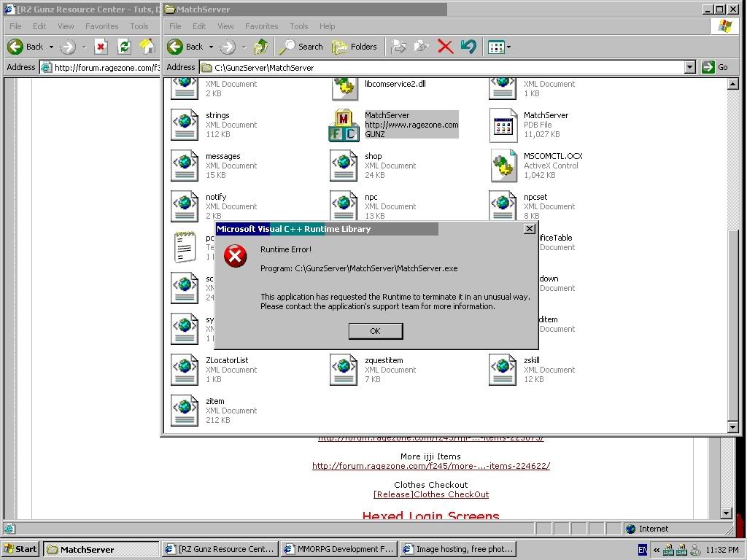The width and height of the screenshot is (747, 560).
Task: Select the zitem XML document icon
Action: point(185,411)
